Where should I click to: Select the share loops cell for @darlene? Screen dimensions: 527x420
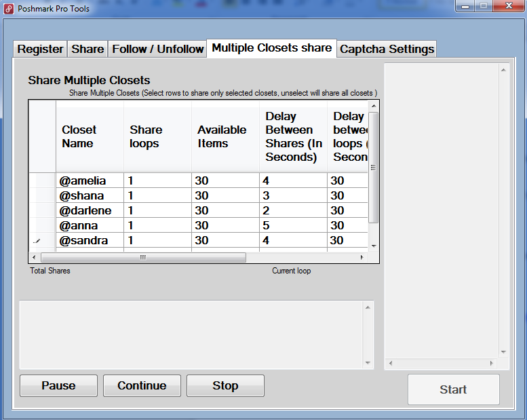click(157, 210)
